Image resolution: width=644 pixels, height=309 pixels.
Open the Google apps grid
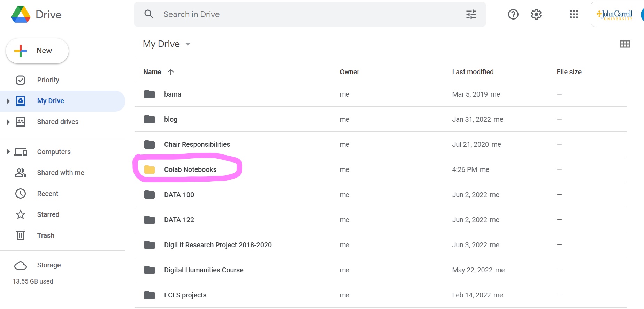click(574, 14)
